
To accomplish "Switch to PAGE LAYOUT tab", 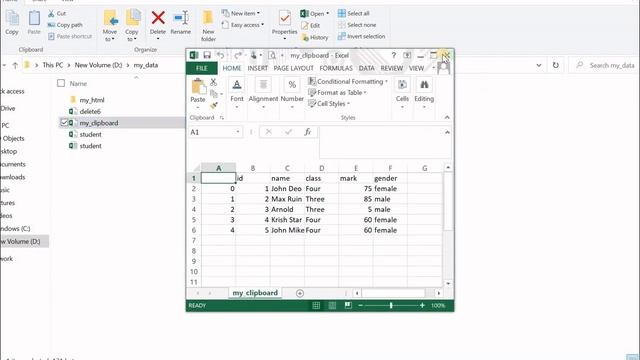I will [293, 68].
